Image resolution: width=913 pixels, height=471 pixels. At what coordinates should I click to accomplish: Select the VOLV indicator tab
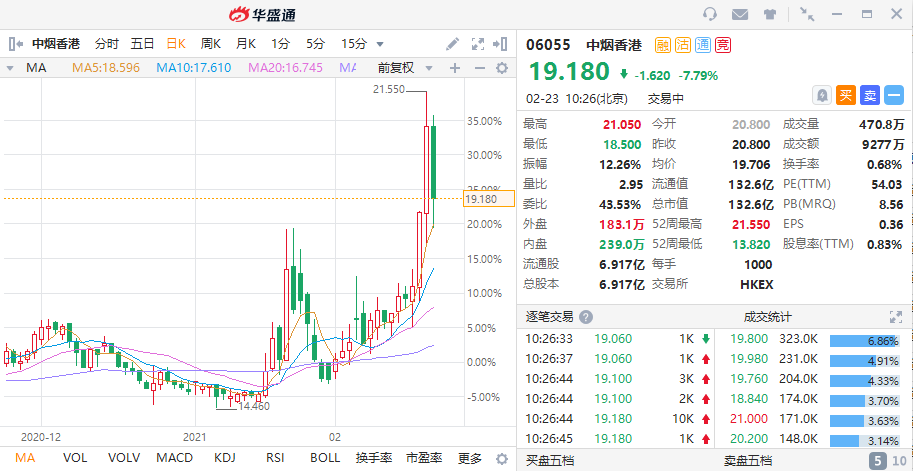click(124, 458)
